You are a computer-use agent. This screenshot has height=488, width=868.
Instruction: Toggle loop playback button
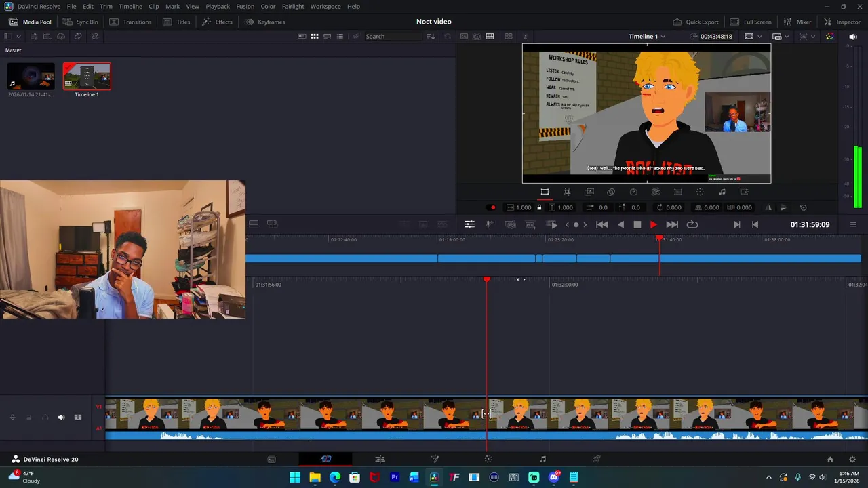(x=692, y=224)
